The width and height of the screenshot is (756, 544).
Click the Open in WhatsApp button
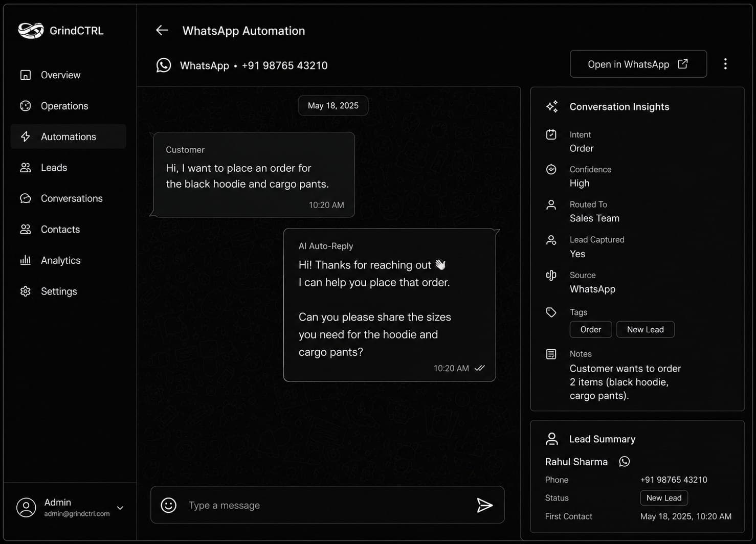[638, 64]
